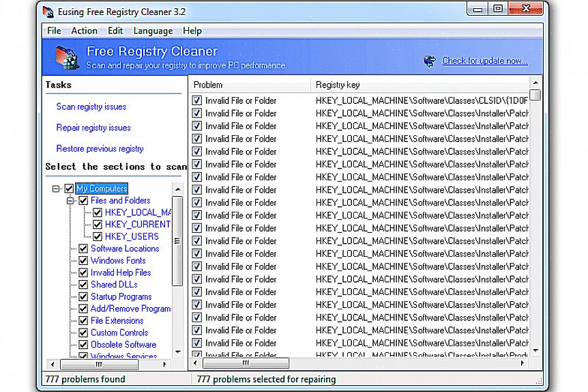Click tree panel vertical scrollbar thumb

(x=177, y=241)
